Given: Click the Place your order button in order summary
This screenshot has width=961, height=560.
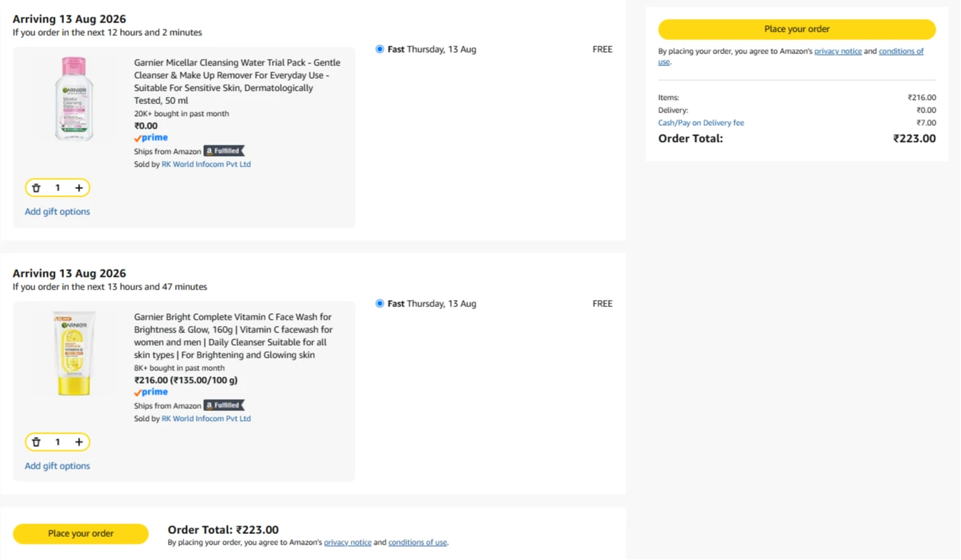Looking at the screenshot, I should click(x=796, y=30).
